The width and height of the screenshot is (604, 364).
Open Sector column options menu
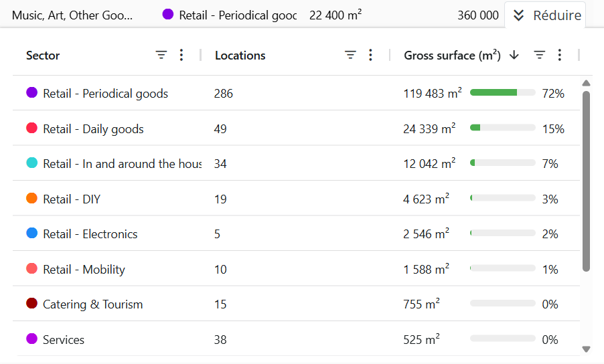181,56
